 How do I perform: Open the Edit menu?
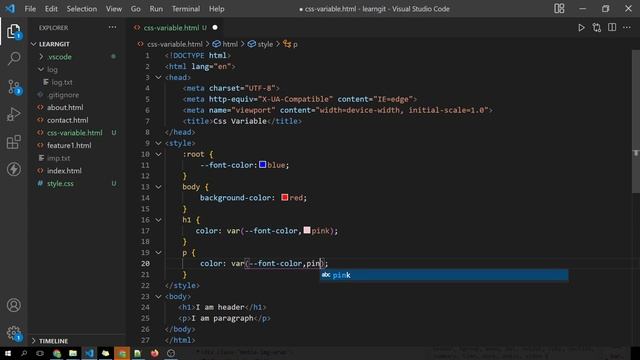(51, 9)
